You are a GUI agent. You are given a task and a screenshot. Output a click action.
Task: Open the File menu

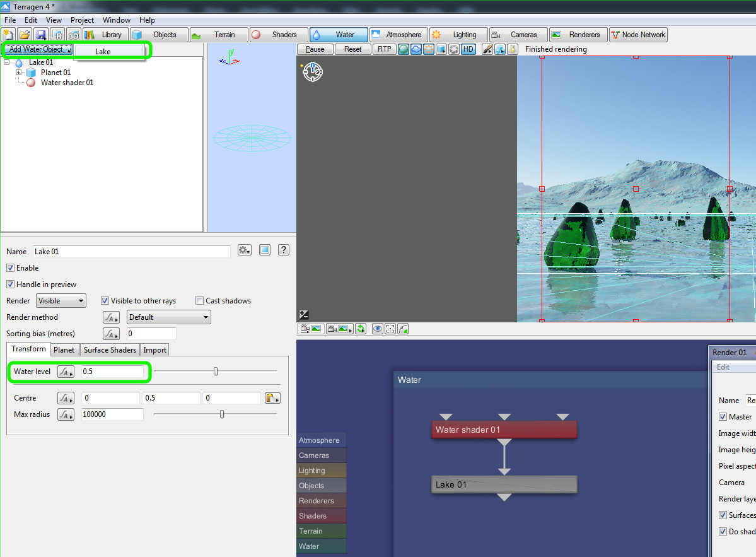click(10, 20)
